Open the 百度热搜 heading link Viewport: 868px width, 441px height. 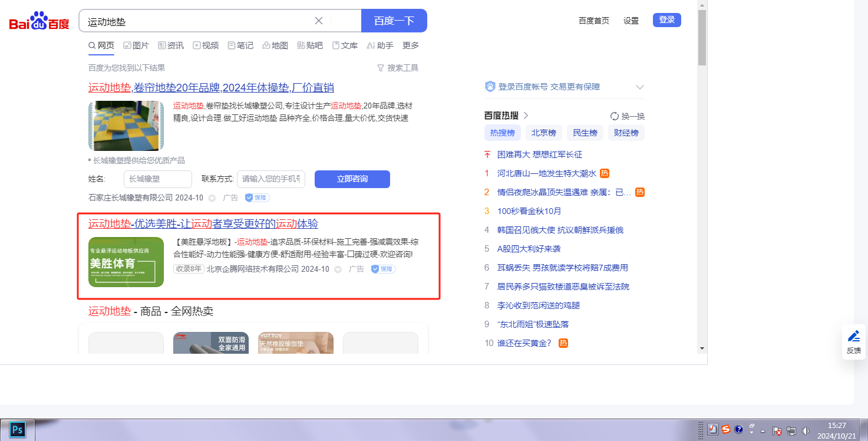click(x=506, y=116)
